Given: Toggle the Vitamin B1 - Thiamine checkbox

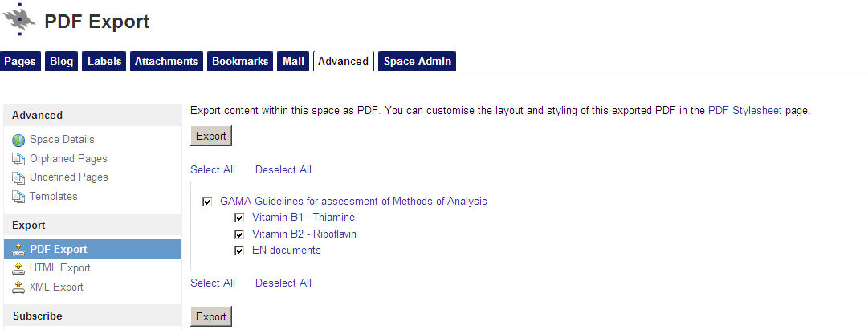Looking at the screenshot, I should coord(239,218).
